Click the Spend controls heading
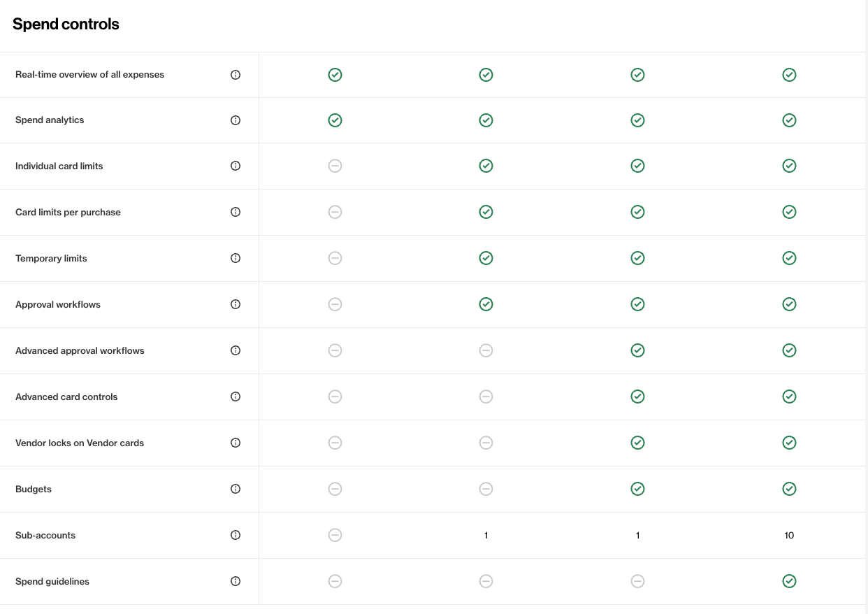This screenshot has height=614, width=868. pyautogui.click(x=66, y=24)
